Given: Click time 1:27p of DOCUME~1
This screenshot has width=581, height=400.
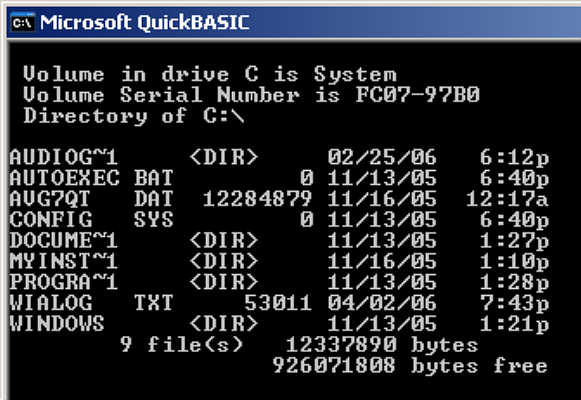Looking at the screenshot, I should (514, 241).
